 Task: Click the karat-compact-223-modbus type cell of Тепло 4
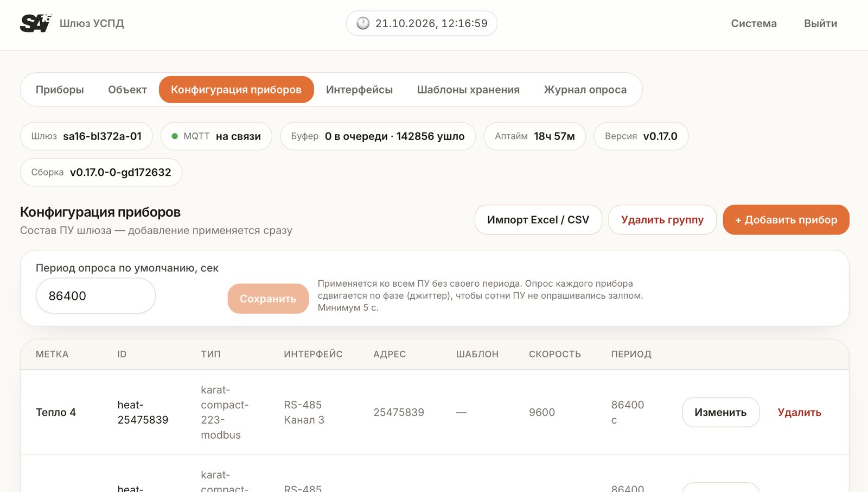[225, 412]
